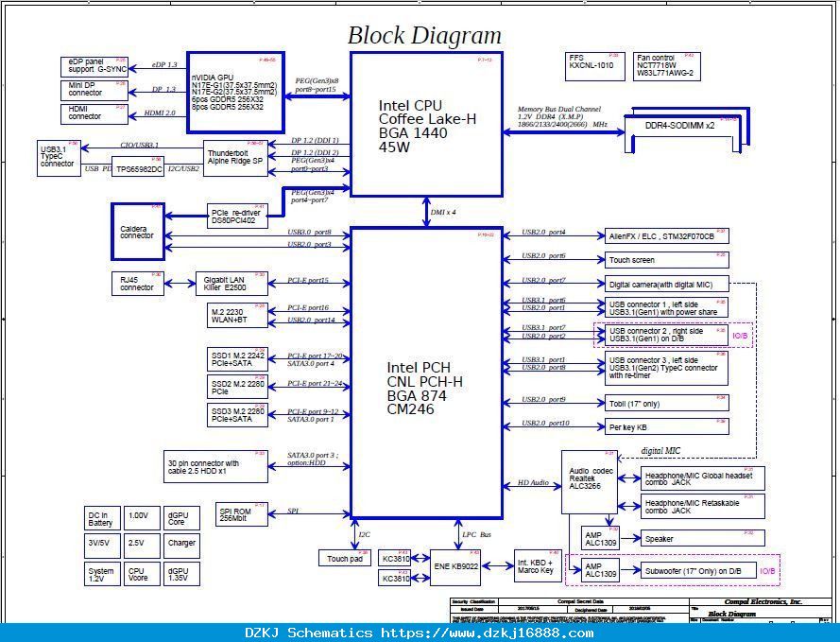Click the 'HD Audio' bus label

click(x=533, y=483)
